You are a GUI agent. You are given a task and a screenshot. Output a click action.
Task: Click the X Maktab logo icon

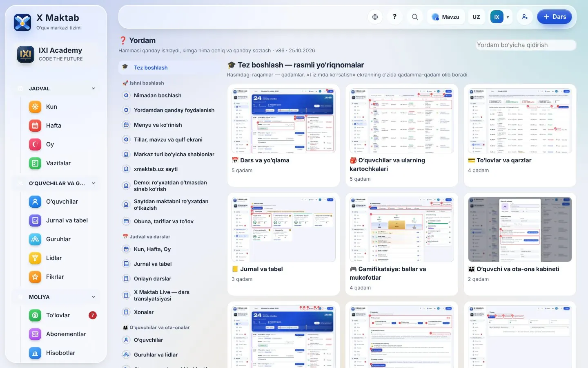(22, 22)
